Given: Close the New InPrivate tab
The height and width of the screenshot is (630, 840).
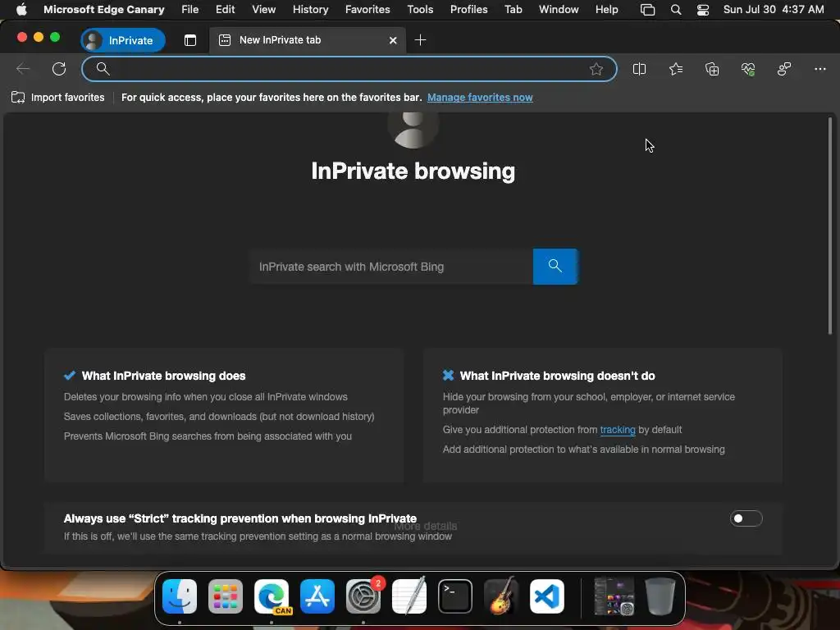Looking at the screenshot, I should pos(393,40).
